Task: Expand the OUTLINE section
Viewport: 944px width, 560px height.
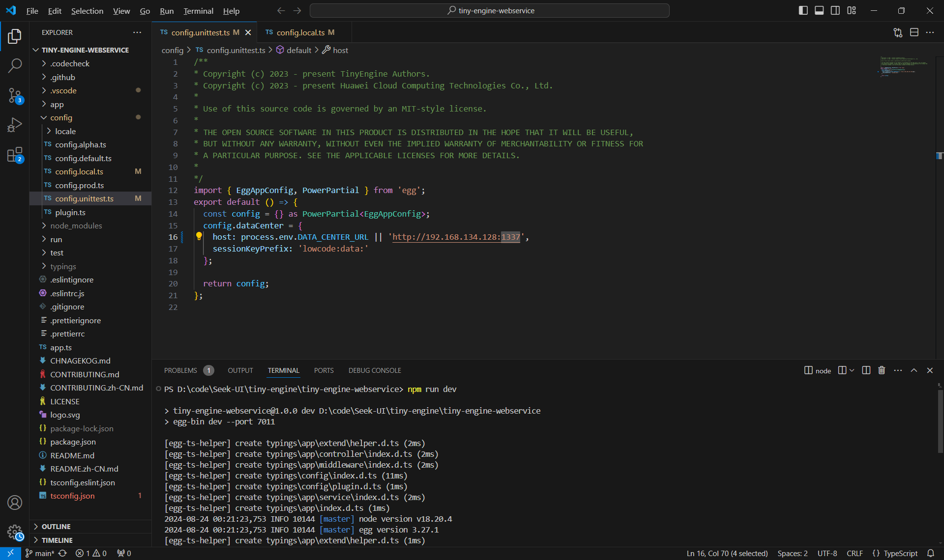Action: [56, 526]
